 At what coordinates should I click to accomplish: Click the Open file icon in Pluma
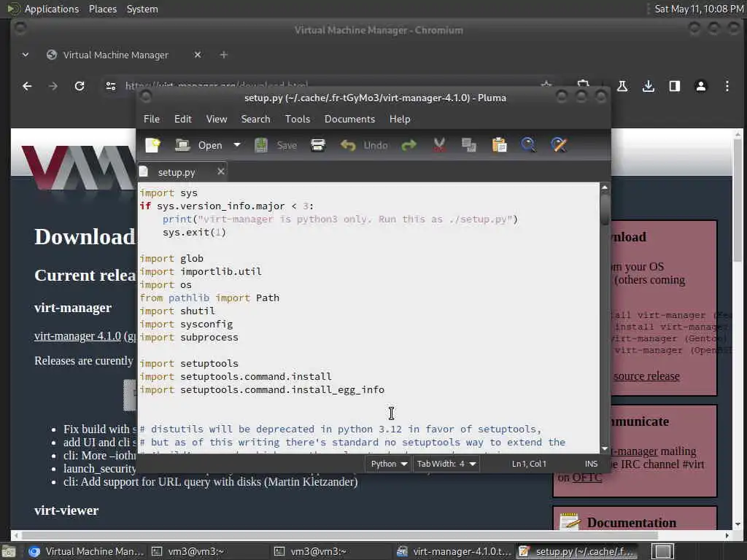point(182,145)
